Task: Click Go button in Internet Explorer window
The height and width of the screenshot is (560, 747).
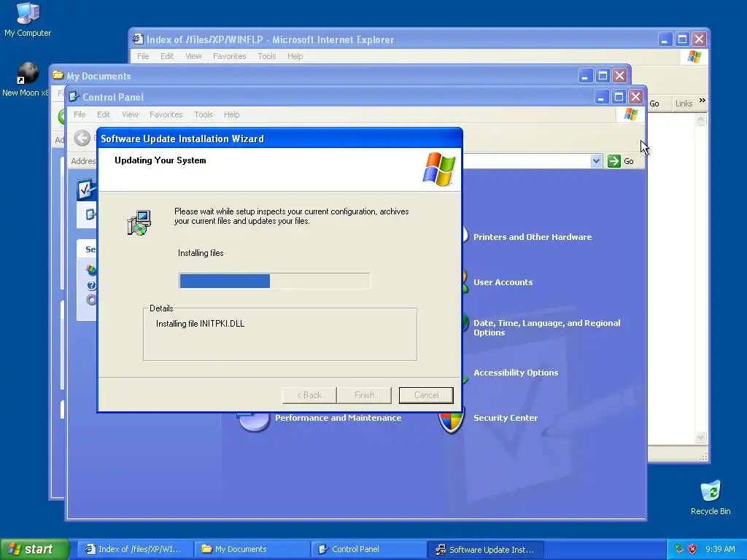Action: click(x=654, y=104)
